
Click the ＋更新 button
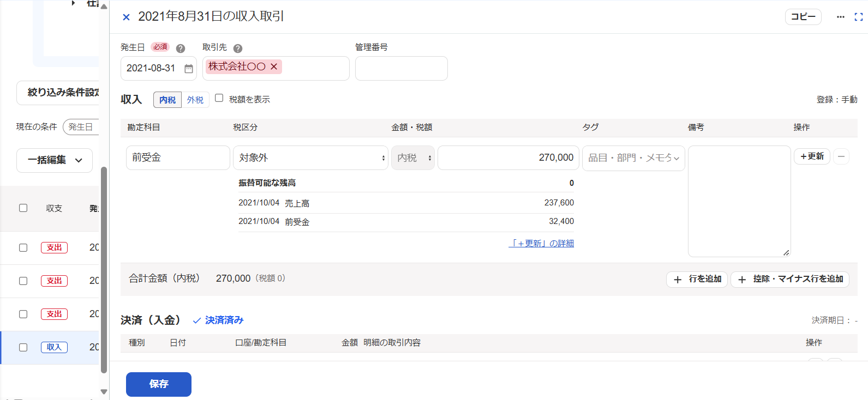click(x=812, y=156)
